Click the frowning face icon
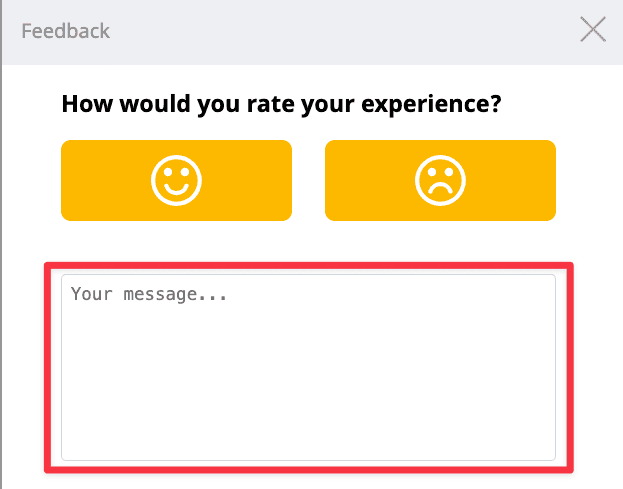The width and height of the screenshot is (623, 489). coord(440,180)
